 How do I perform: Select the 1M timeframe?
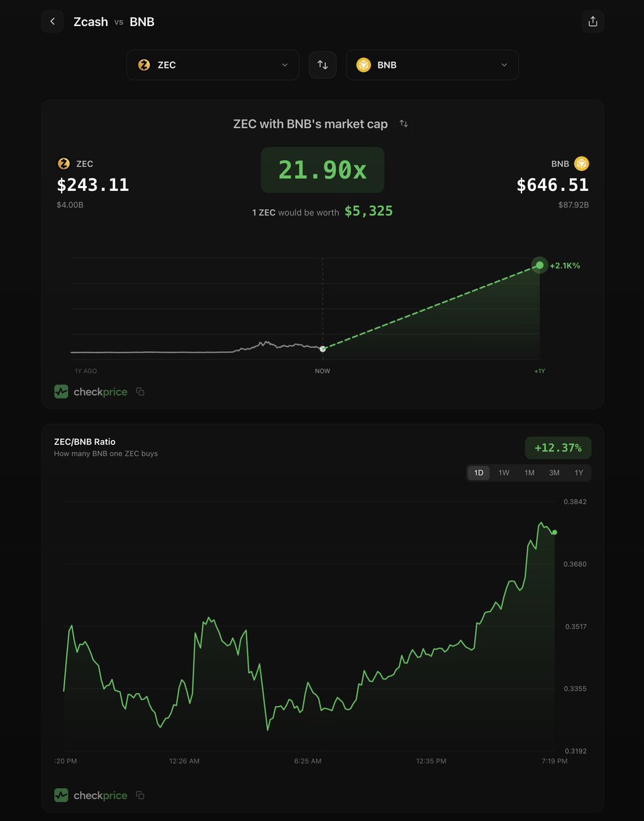[x=529, y=473]
